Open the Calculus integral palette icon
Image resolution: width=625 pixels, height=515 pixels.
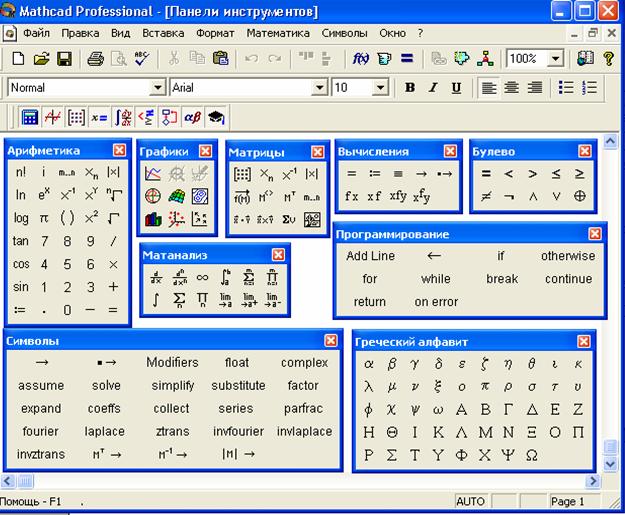tap(123, 117)
